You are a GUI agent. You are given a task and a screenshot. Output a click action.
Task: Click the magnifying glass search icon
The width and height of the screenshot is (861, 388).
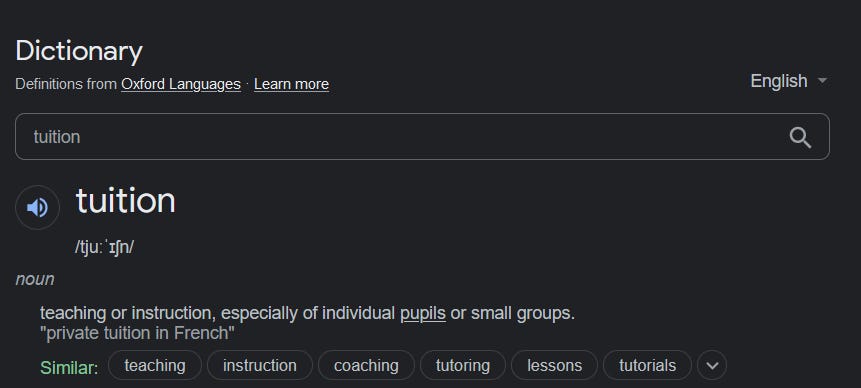[800, 137]
